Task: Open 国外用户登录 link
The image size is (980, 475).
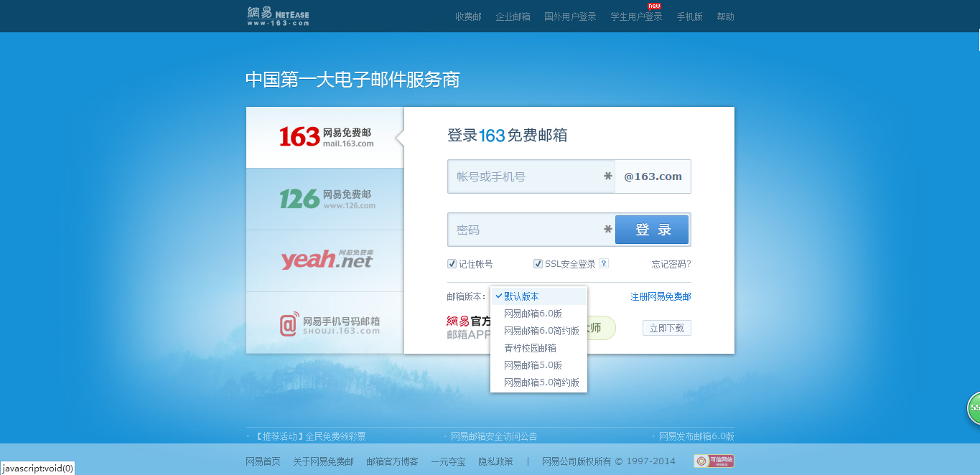Action: [570, 17]
